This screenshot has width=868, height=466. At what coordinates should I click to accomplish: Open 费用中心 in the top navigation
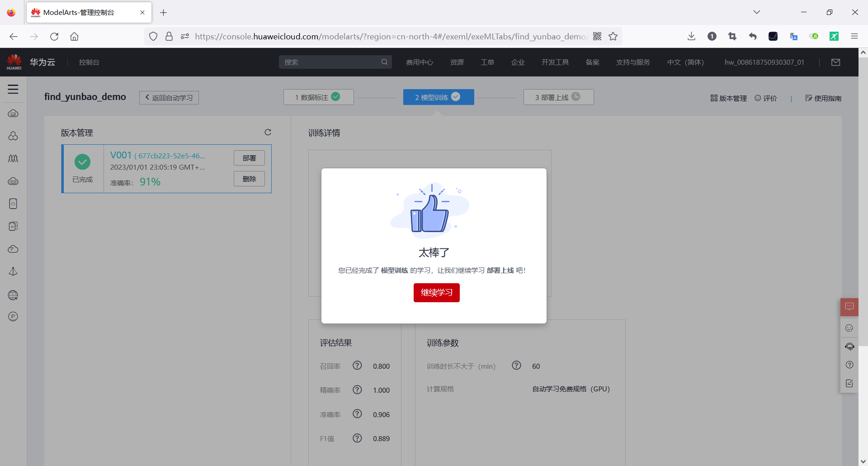coord(420,62)
